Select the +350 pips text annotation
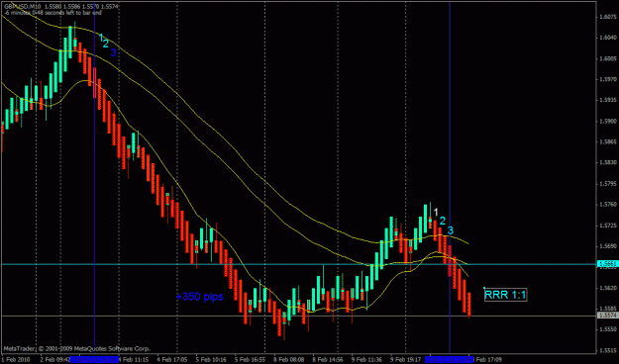 click(x=199, y=297)
